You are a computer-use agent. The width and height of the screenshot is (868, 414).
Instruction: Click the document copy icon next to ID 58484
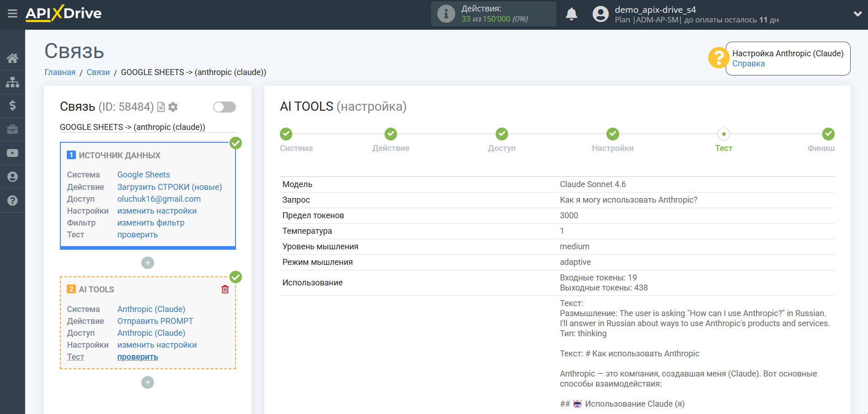161,107
